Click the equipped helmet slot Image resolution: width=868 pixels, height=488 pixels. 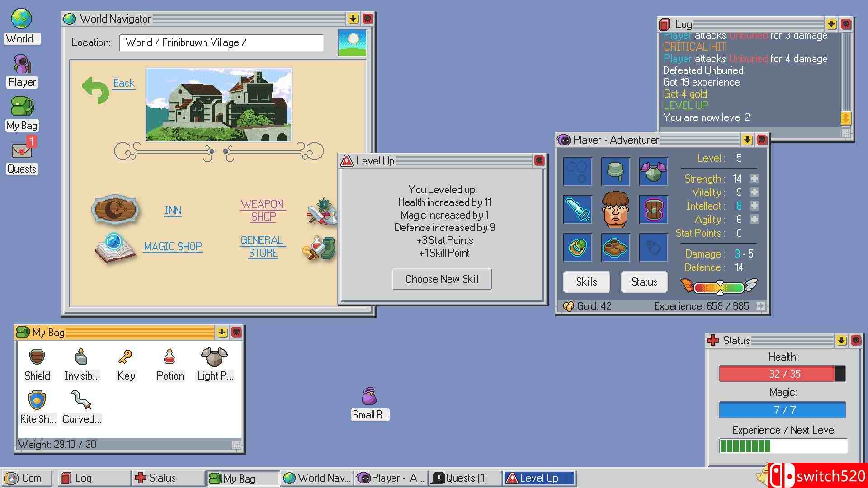pyautogui.click(x=615, y=172)
